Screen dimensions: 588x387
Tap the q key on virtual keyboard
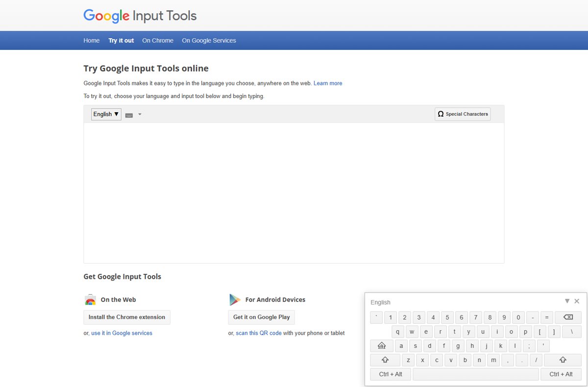point(397,332)
